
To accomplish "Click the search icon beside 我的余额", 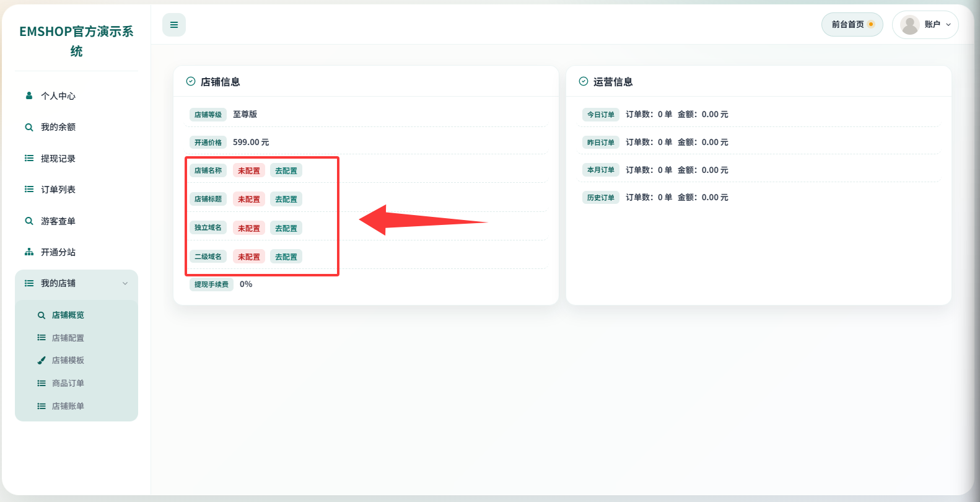I will (x=29, y=127).
